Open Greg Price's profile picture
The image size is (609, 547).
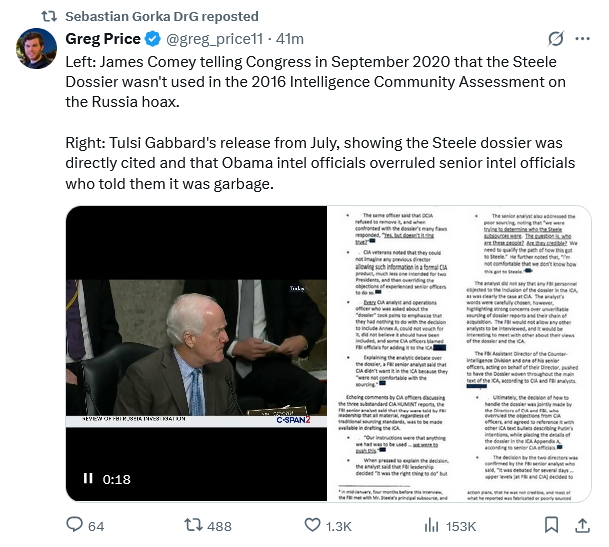pyautogui.click(x=37, y=49)
